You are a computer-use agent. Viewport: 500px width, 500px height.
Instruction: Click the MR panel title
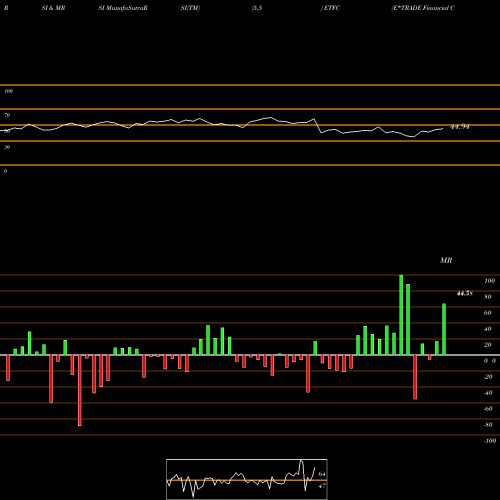tap(446, 260)
